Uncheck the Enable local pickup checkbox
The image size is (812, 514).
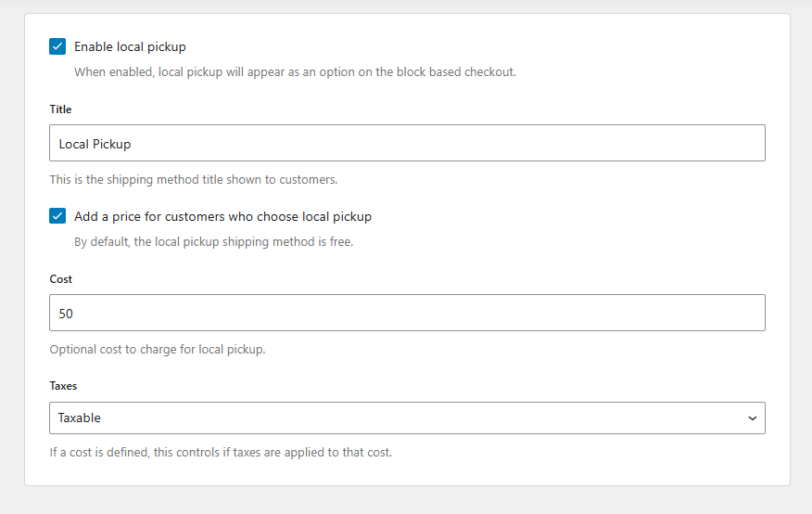point(57,46)
